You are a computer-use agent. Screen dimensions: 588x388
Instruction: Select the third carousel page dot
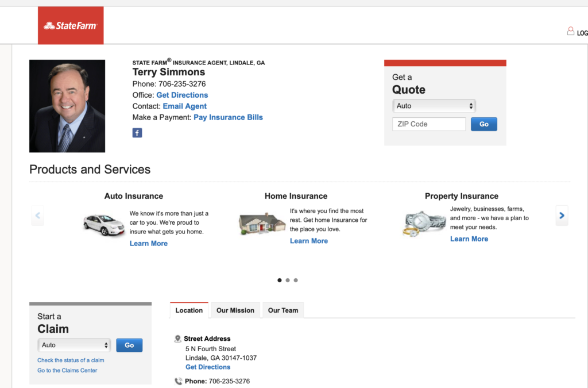296,281
